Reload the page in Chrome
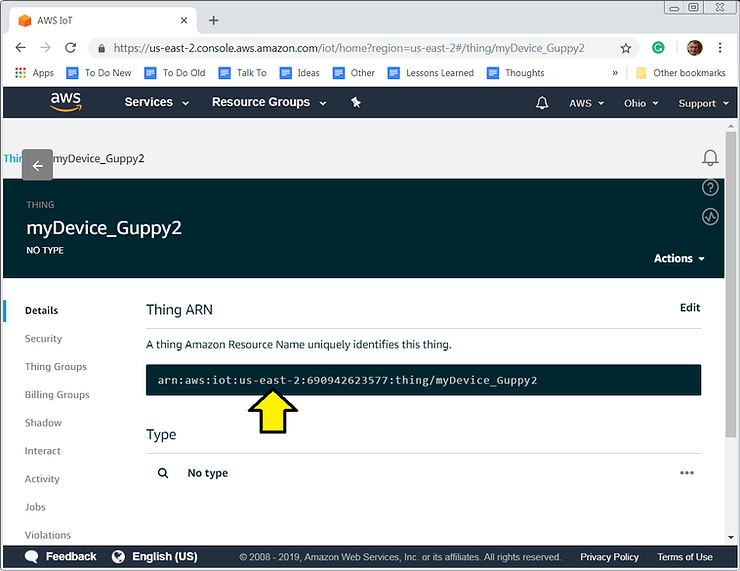740x571 pixels. pyautogui.click(x=70, y=48)
